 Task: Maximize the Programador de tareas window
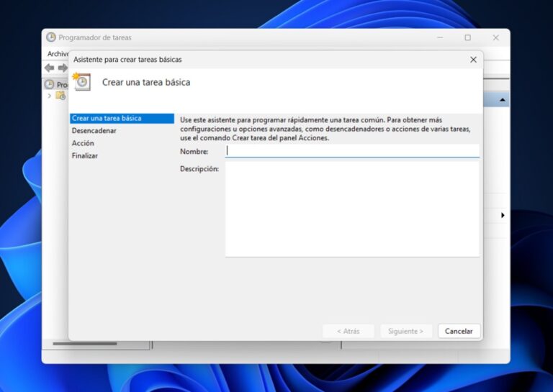[x=467, y=37]
